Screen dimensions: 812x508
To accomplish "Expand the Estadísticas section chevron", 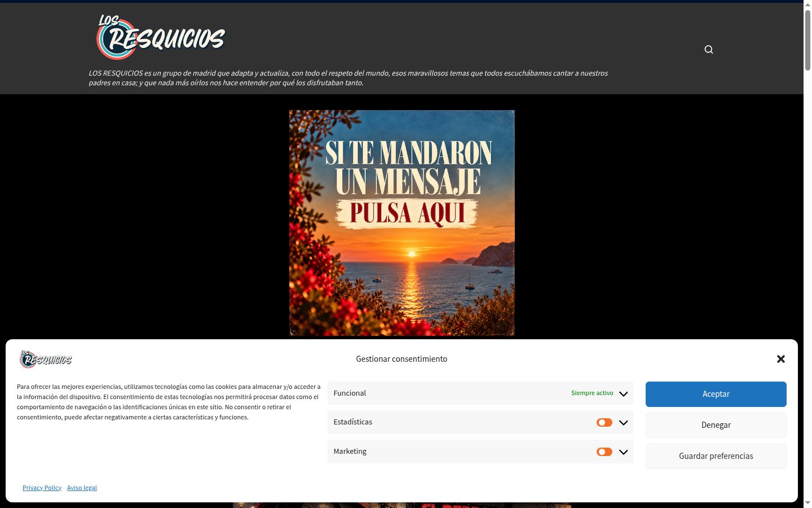I will pyautogui.click(x=623, y=422).
